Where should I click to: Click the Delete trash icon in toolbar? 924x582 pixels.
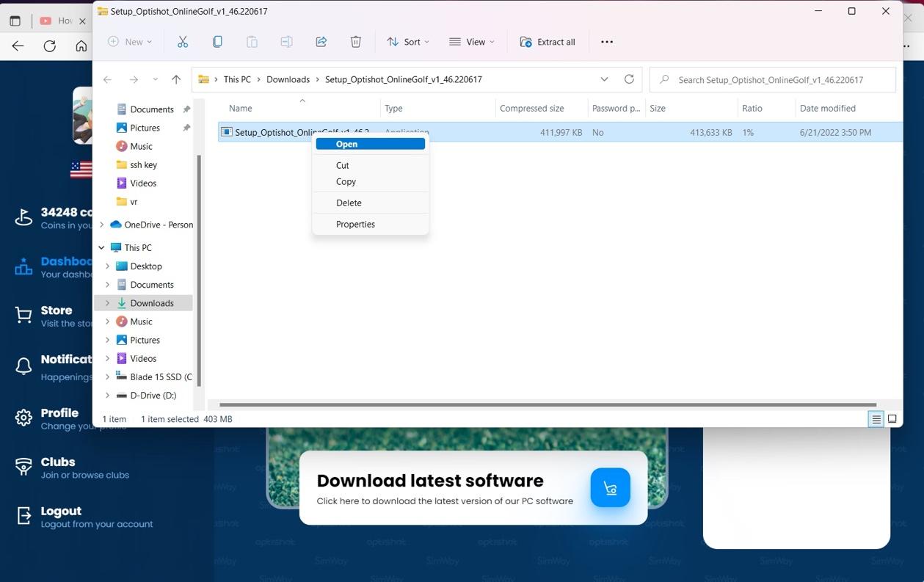(x=356, y=42)
